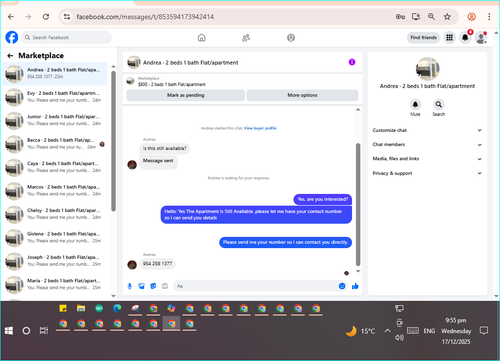Reload the page in browser toolbar

pyautogui.click(x=46, y=17)
